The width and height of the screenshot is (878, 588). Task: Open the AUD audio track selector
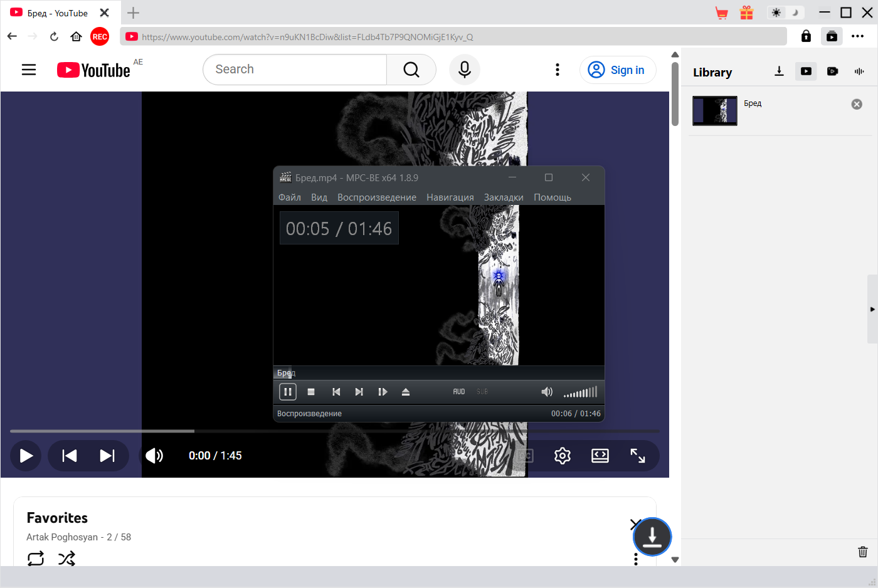click(459, 392)
